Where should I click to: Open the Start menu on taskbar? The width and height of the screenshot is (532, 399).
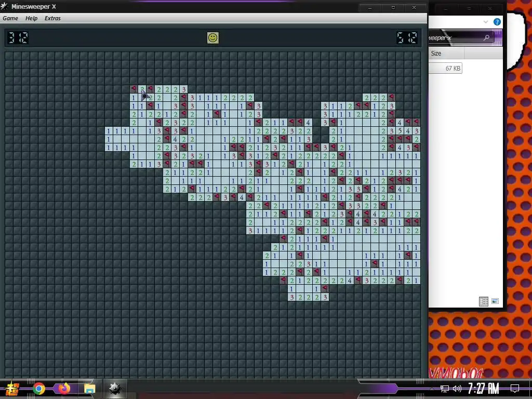[x=12, y=389]
